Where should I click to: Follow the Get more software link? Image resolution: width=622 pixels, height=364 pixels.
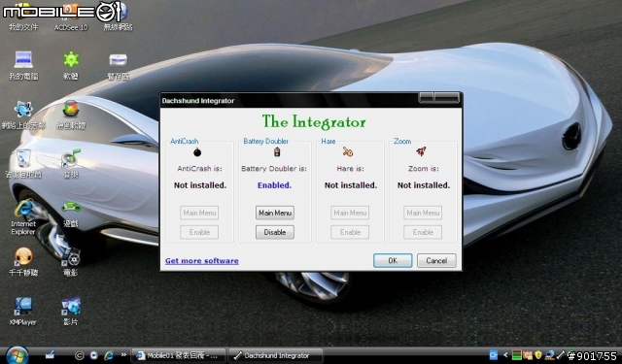click(202, 260)
